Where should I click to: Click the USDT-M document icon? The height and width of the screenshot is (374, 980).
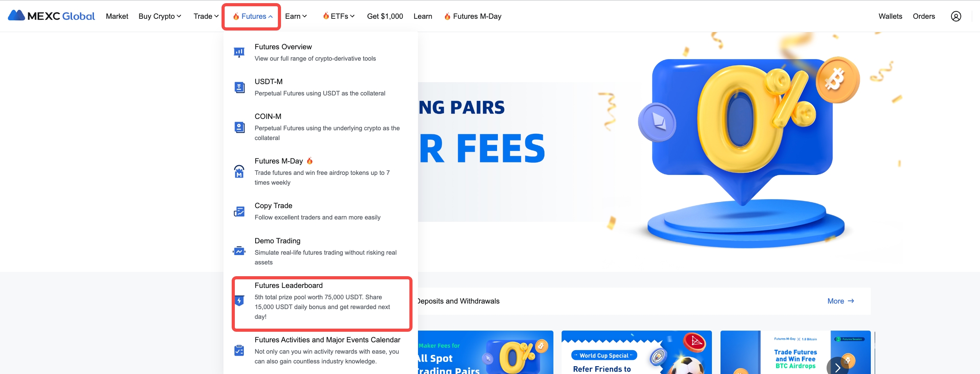(x=239, y=87)
